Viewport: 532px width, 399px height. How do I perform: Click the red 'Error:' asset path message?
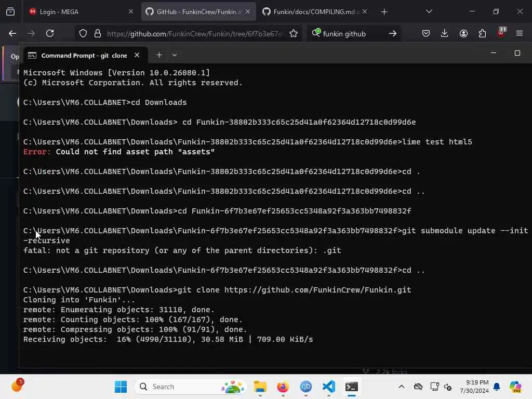tap(119, 152)
